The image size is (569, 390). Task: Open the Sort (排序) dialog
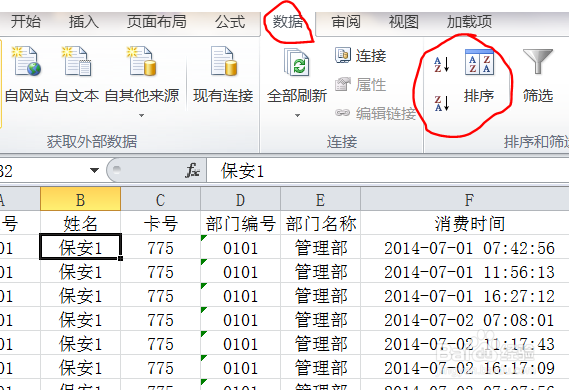click(x=479, y=76)
